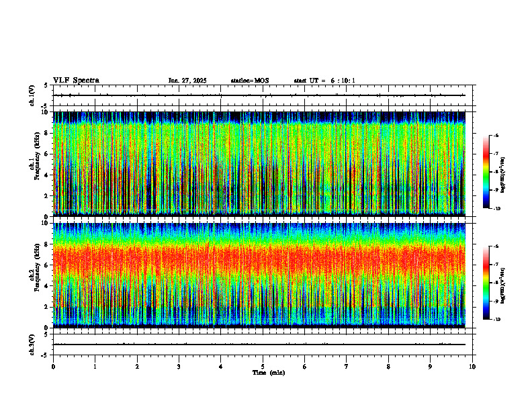Click time axis tick label "8"

[x=388, y=367]
